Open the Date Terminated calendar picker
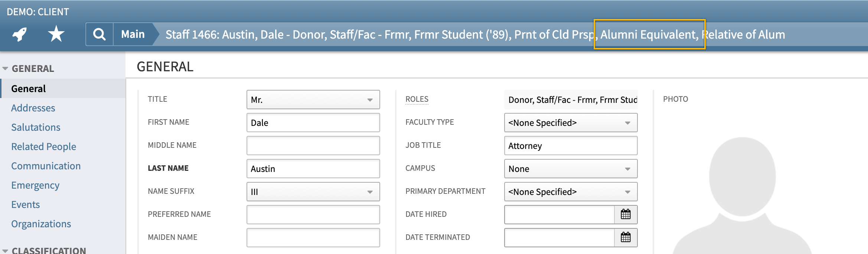The image size is (868, 254). point(626,238)
